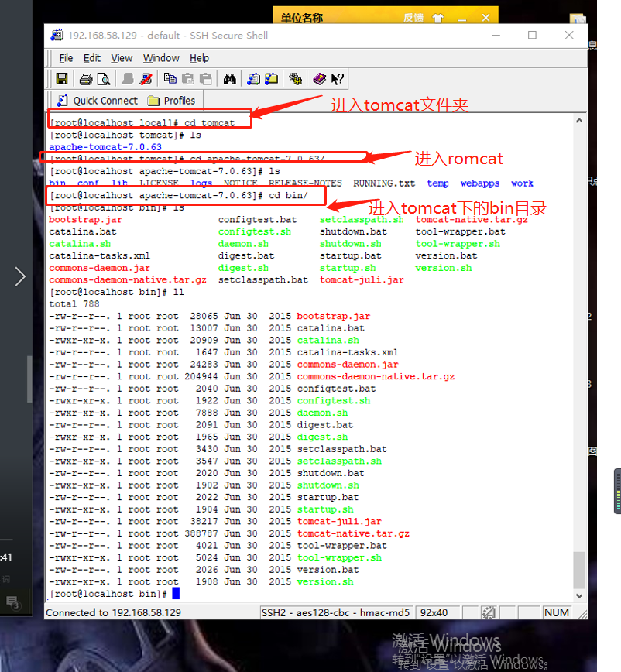Click 'RUNNING.txt' in the directory listing

[384, 183]
